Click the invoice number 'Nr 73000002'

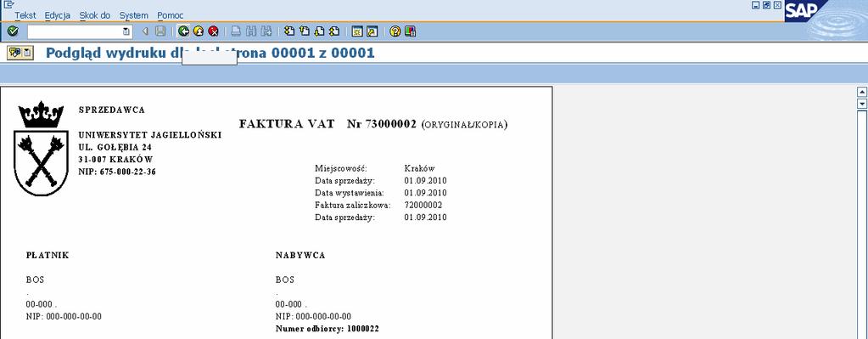tap(382, 124)
